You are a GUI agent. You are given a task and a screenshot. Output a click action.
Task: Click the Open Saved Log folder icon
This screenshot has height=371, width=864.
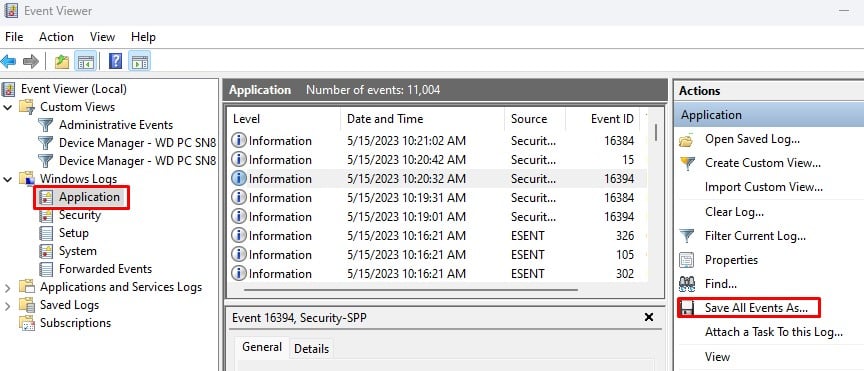point(687,140)
